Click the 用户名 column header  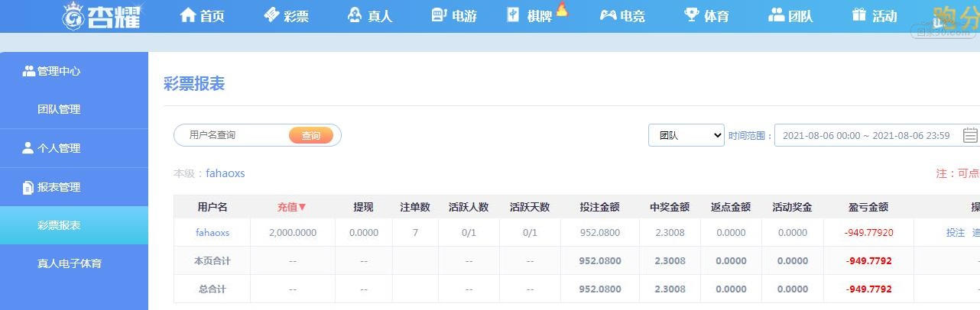point(213,207)
